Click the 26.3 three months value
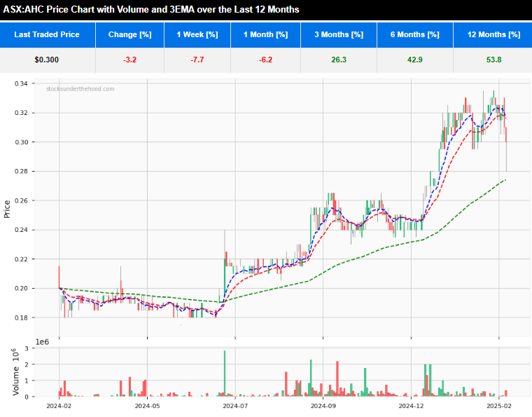 pos(339,60)
